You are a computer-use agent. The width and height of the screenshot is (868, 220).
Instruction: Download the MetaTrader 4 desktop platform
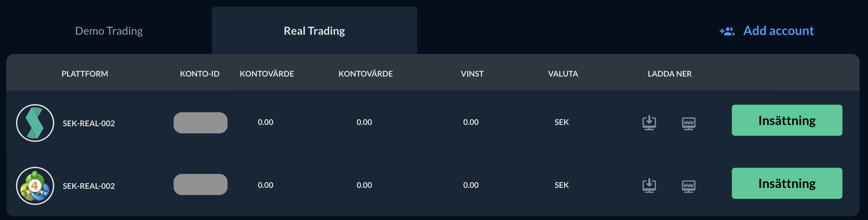pyautogui.click(x=649, y=185)
